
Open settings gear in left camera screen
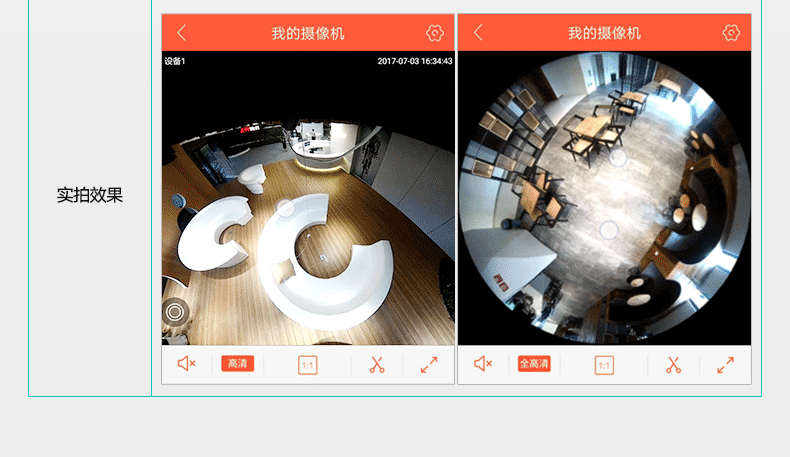tap(434, 33)
